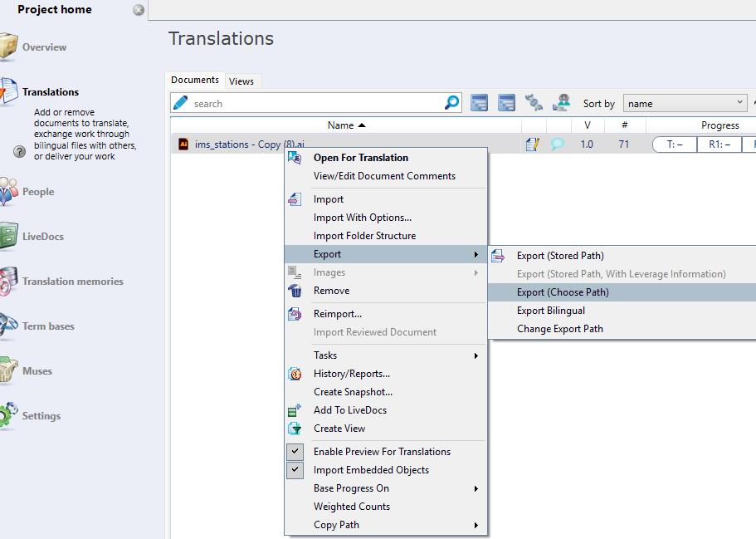
Task: Open the People section icon
Action: [8, 191]
